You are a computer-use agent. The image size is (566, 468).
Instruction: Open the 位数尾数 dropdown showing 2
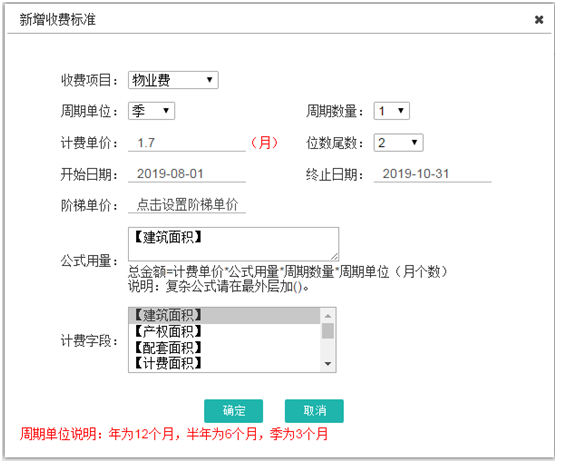[399, 143]
